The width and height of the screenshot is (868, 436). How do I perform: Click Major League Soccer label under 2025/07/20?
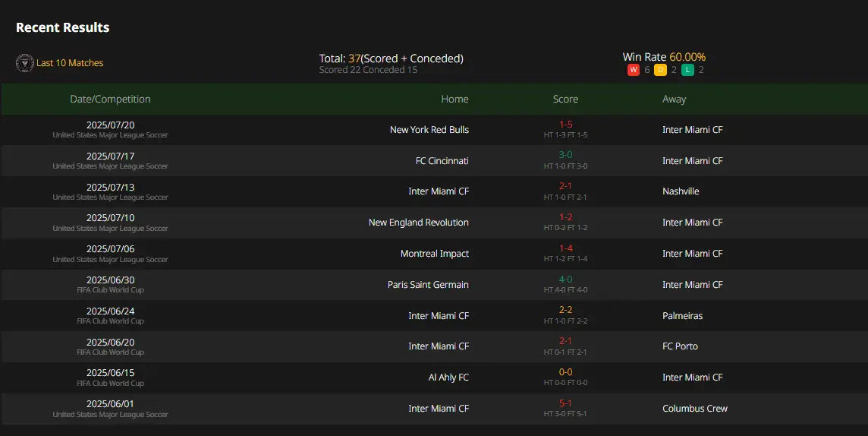pyautogui.click(x=110, y=135)
